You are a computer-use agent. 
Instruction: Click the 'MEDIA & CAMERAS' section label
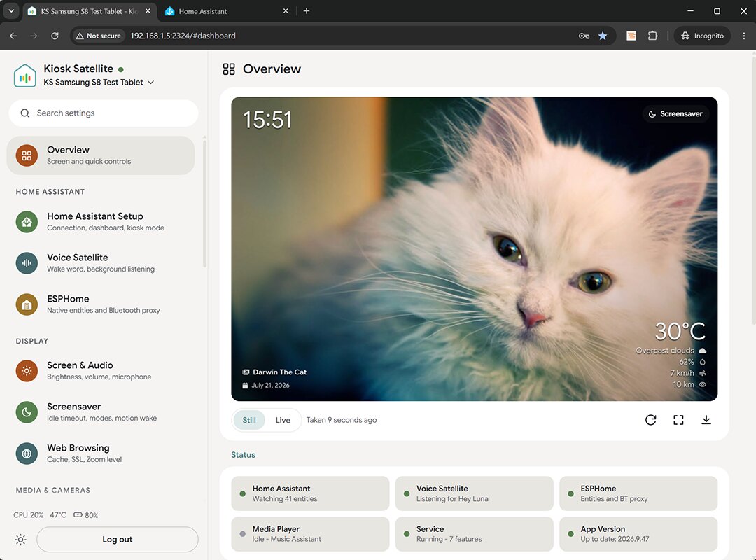coord(53,490)
